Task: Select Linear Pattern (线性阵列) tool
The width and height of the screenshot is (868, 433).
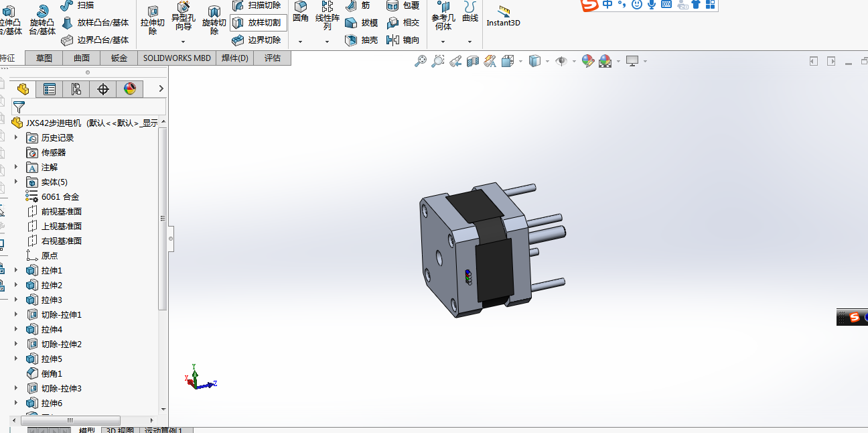Action: tap(327, 15)
